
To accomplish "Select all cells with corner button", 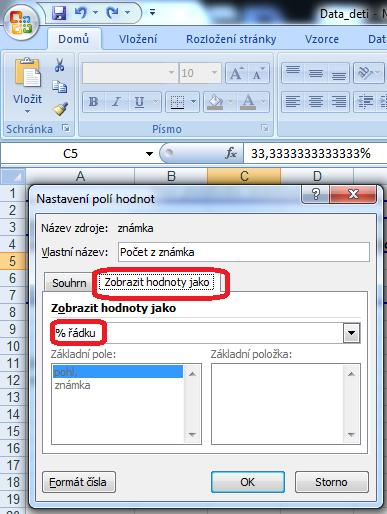I will (x=13, y=176).
